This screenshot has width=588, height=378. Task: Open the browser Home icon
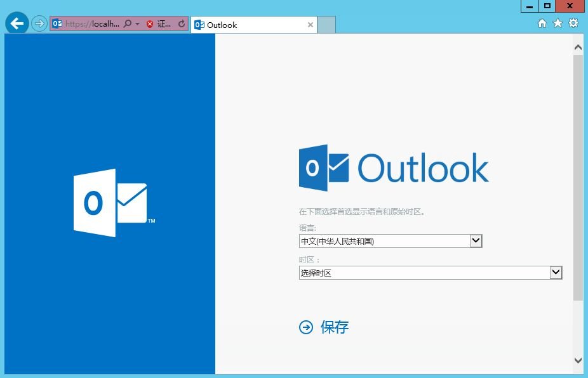point(542,23)
